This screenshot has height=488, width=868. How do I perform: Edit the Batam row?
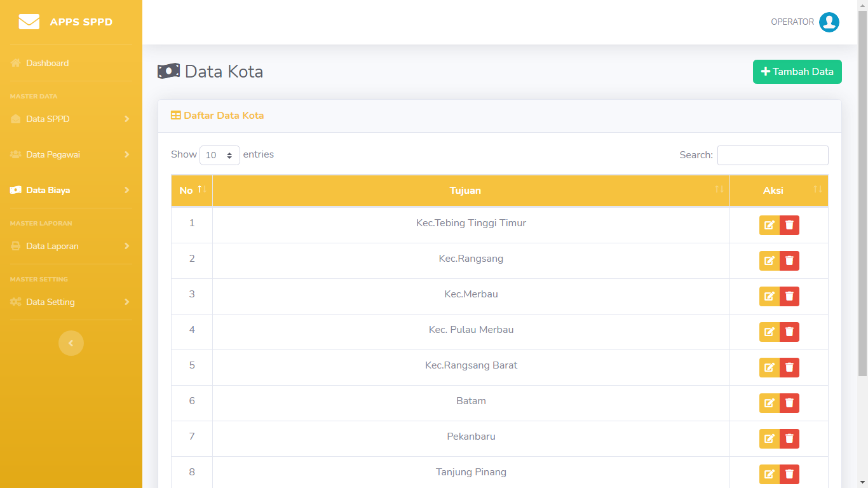coord(770,403)
